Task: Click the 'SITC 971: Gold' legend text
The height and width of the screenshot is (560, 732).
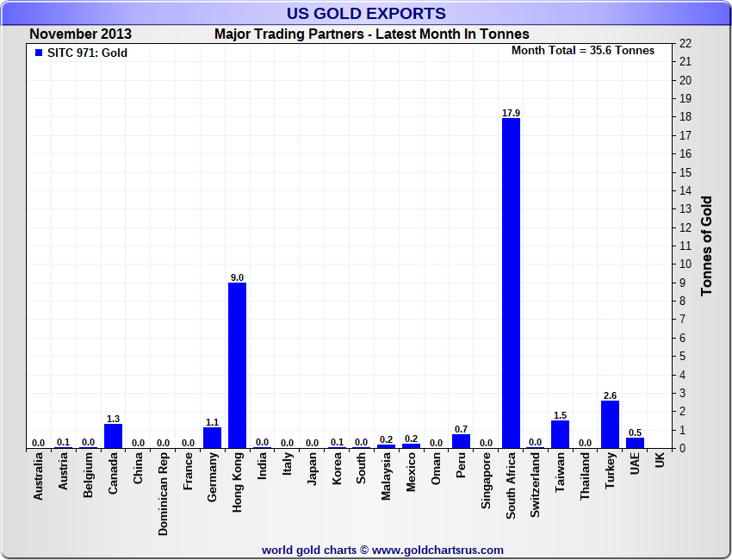Action: 87,53
